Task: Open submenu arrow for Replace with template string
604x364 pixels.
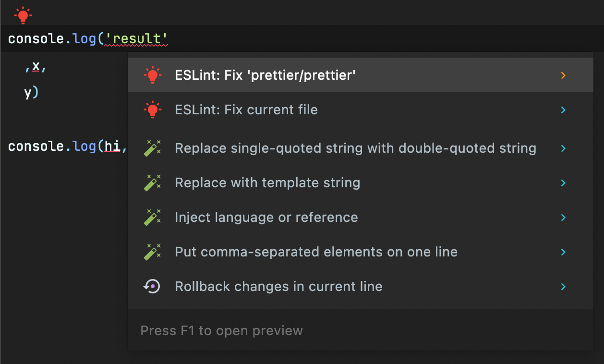Action: pos(563,183)
